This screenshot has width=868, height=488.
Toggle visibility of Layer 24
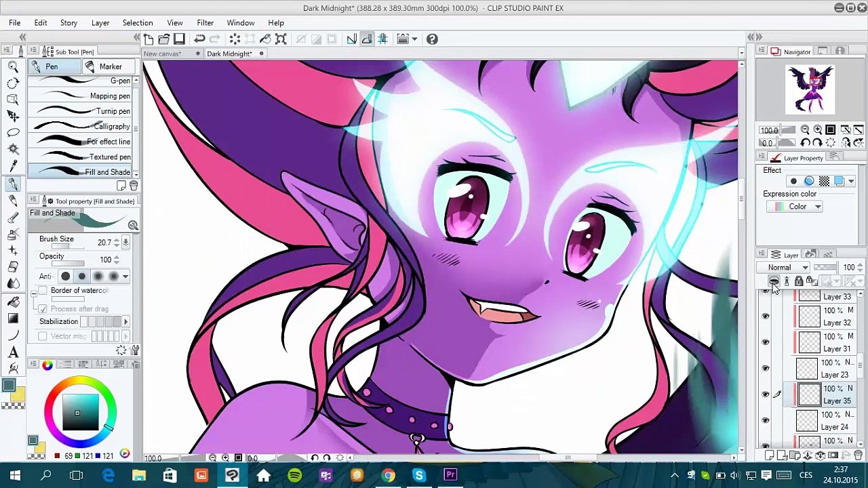click(766, 420)
